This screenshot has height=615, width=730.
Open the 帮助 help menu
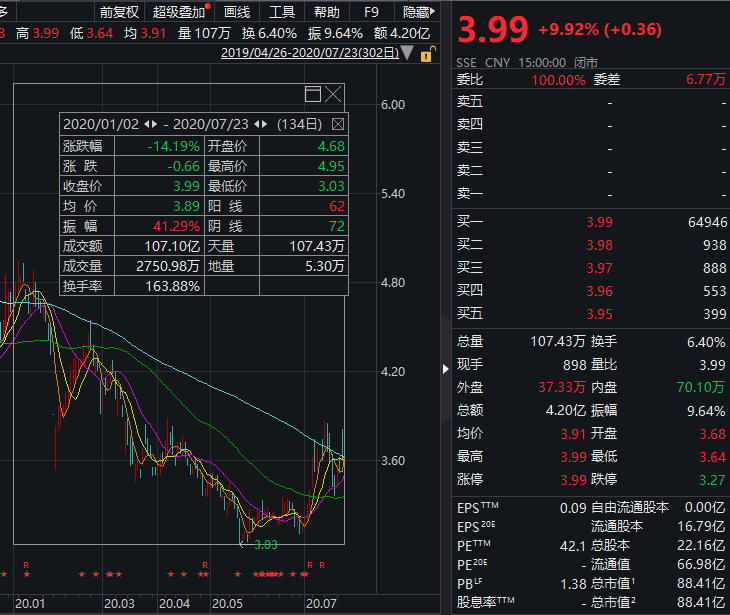326,12
